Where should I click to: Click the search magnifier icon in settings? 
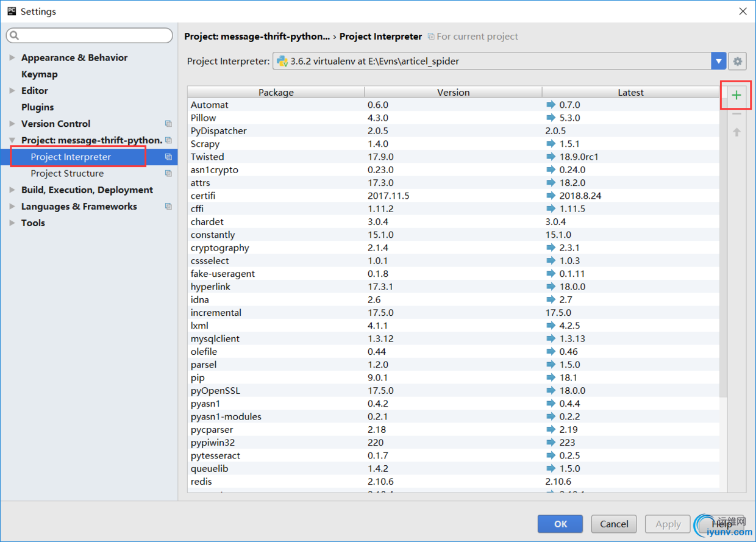click(x=15, y=36)
